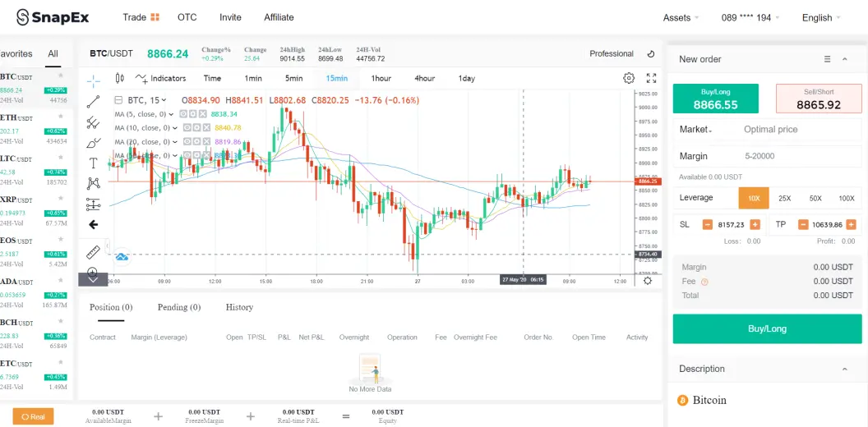
Task: Open the account 089 **** 194 menu
Action: click(x=750, y=18)
